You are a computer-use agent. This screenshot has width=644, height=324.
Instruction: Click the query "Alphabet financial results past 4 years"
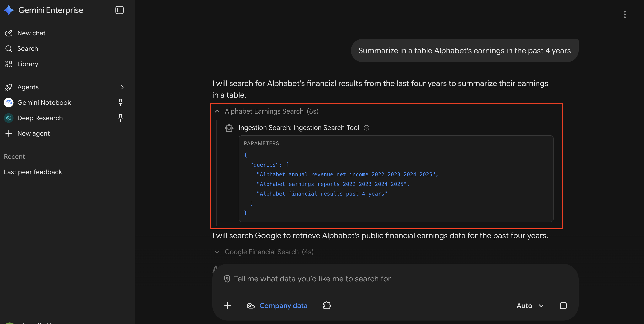point(322,194)
